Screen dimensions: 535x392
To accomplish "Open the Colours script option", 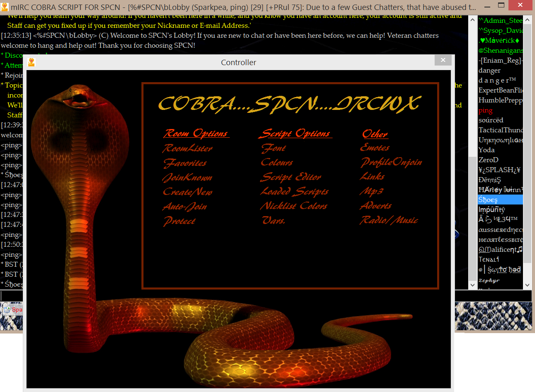I will 277,163.
